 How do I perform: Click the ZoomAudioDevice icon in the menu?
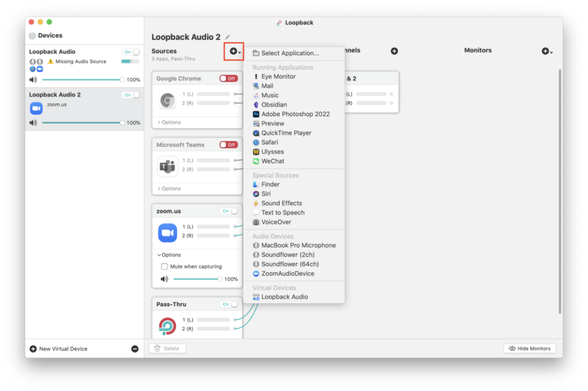coord(256,273)
